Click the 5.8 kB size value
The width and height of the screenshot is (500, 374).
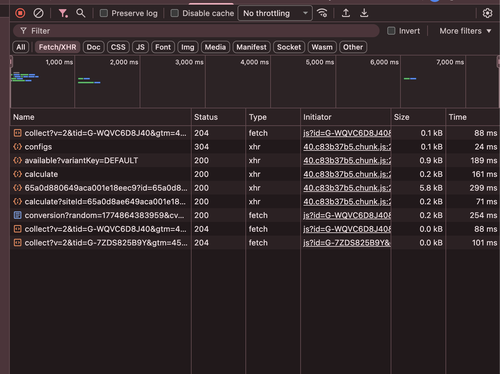[431, 188]
